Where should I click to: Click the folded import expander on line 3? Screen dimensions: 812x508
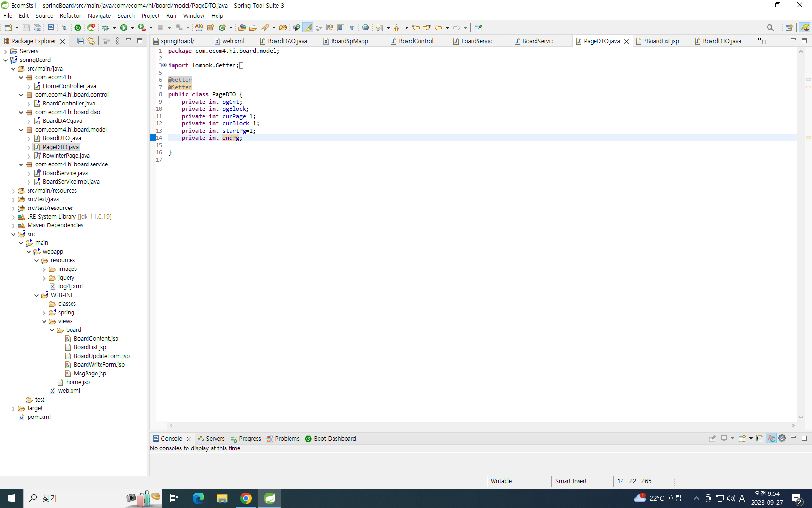(164, 65)
